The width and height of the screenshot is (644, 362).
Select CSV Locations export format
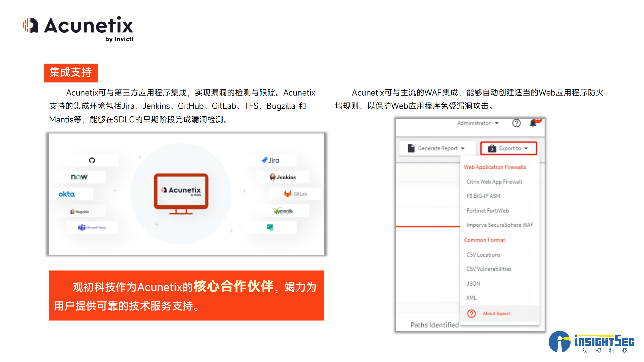[x=483, y=255]
